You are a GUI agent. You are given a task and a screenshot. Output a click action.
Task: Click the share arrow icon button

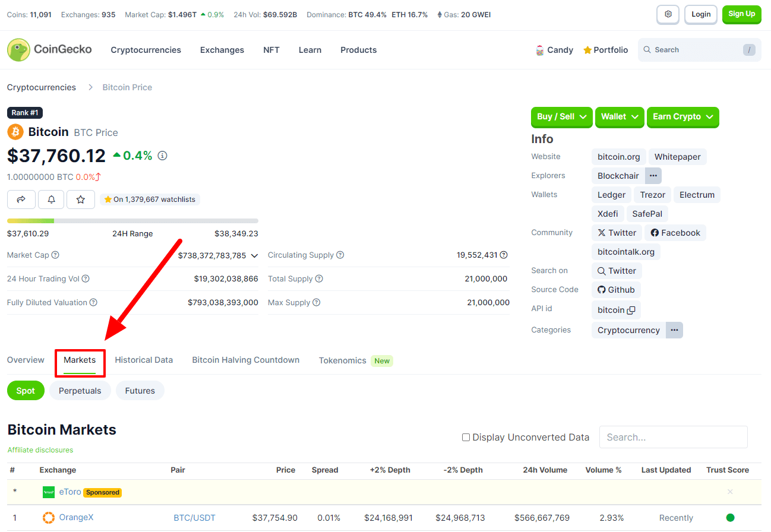click(21, 199)
